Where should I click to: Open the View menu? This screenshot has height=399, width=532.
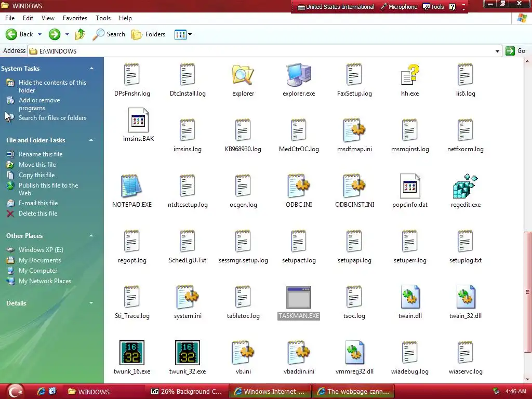tap(48, 18)
